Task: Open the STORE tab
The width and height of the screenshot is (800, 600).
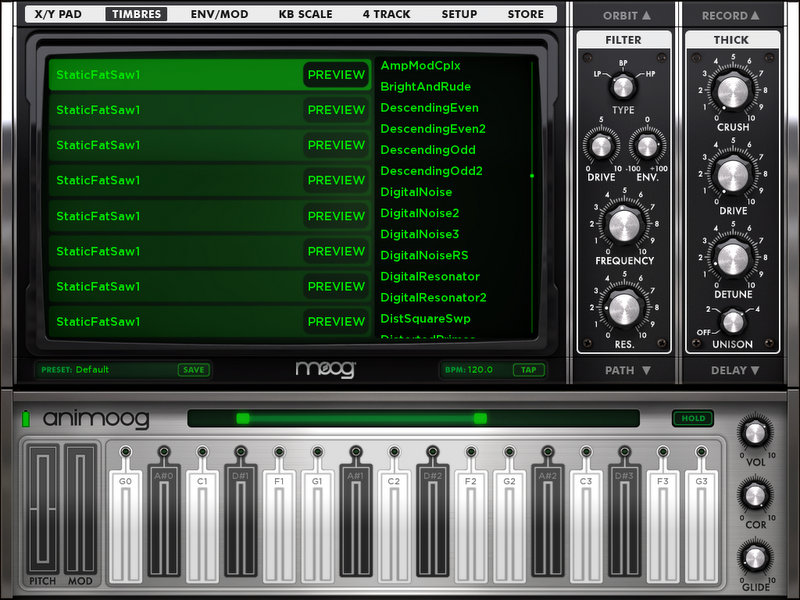Action: tap(526, 14)
